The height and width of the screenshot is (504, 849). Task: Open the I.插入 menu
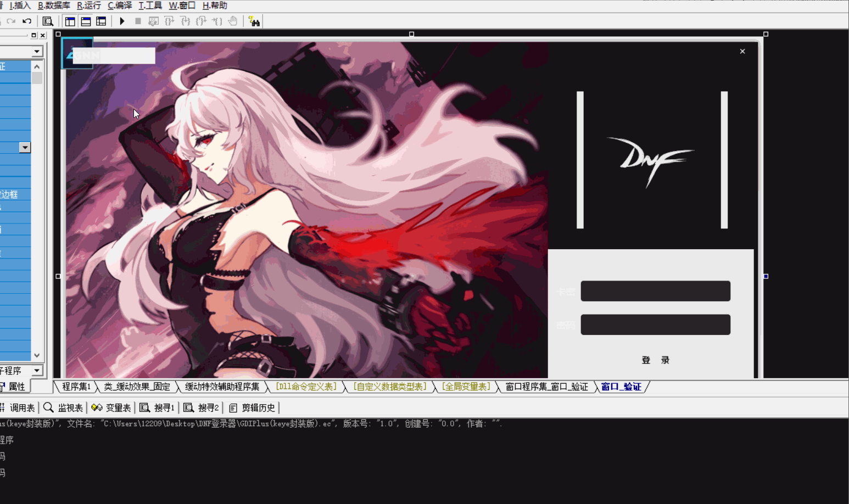[x=20, y=5]
